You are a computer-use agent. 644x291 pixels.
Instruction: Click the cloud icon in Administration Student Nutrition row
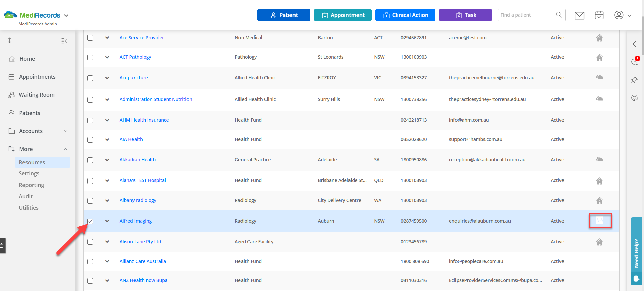[600, 99]
